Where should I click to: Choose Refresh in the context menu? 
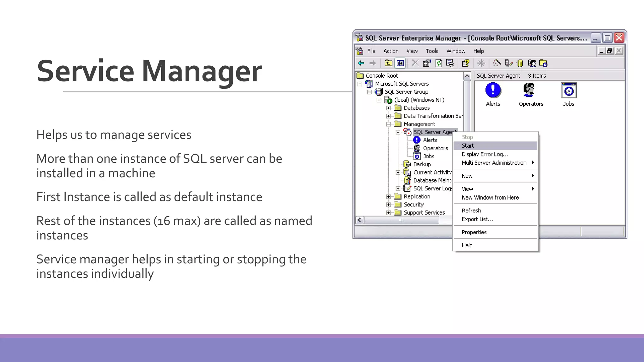pos(495,211)
